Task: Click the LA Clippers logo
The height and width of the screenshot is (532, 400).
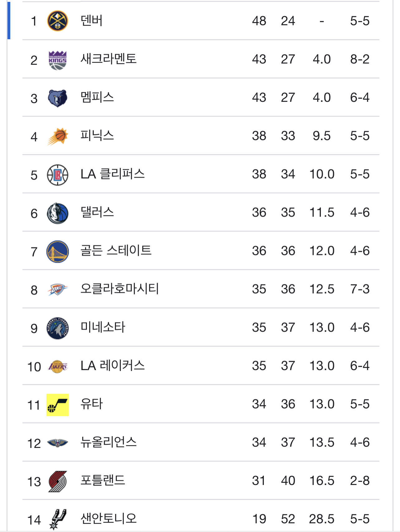Action: point(57,175)
